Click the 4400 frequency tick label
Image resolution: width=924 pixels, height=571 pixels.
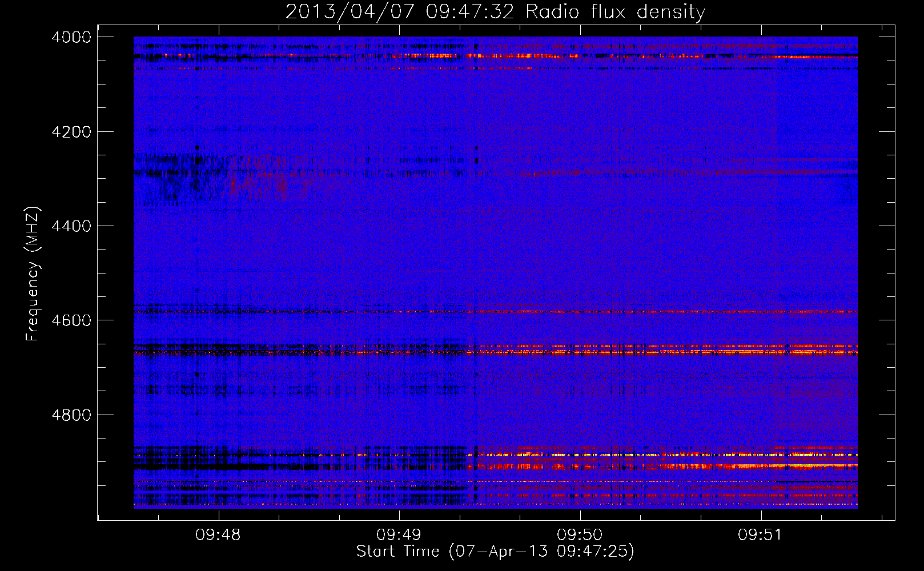pos(71,226)
